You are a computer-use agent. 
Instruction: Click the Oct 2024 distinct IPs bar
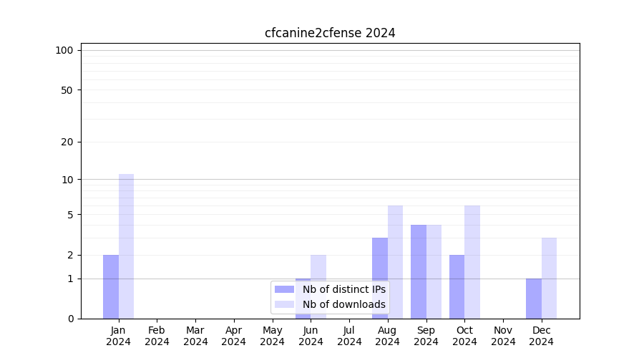[x=457, y=286]
